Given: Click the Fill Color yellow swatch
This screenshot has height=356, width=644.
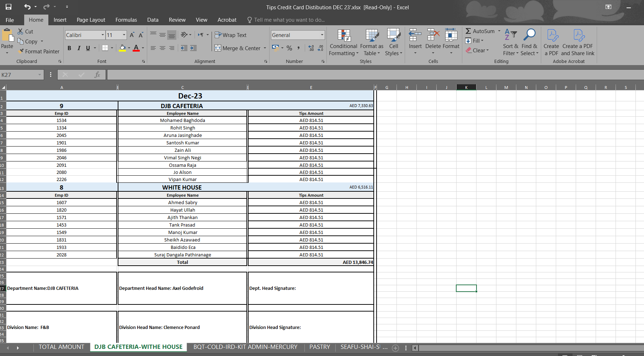Looking at the screenshot, I should click(122, 48).
